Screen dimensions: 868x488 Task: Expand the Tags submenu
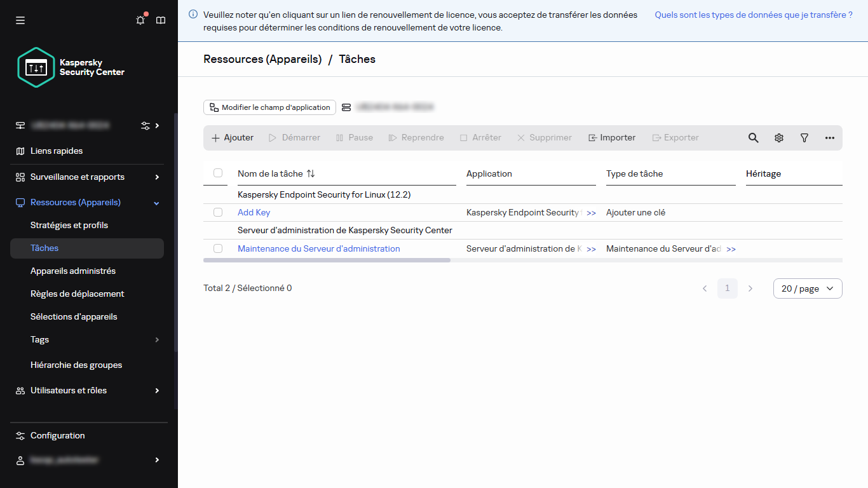coord(157,340)
